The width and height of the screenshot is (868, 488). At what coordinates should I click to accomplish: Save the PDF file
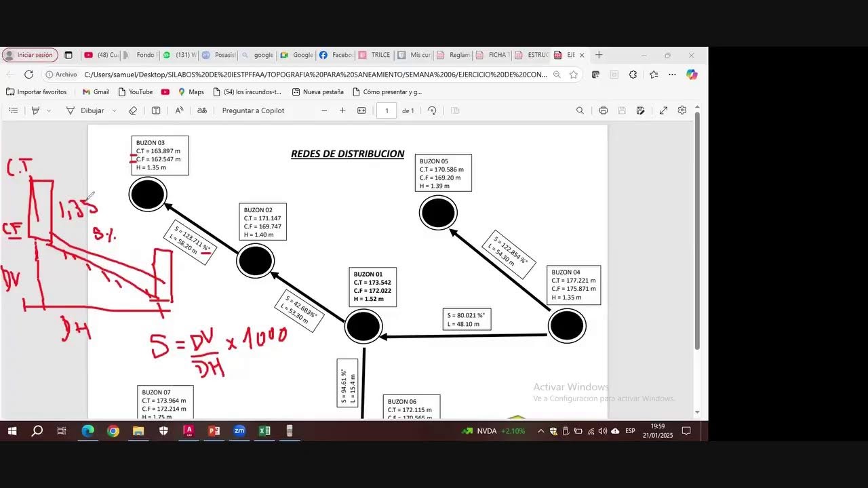pos(622,110)
